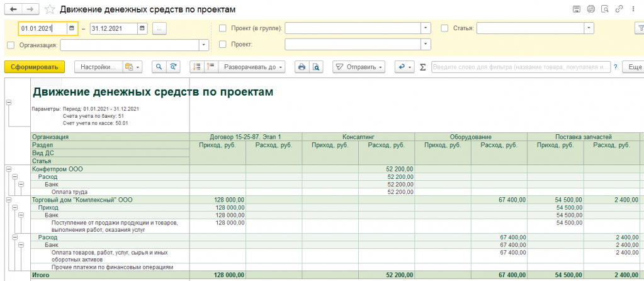This screenshot has height=281, width=644.
Task: Open calendar for start date 01.01.2021
Action: (72, 28)
